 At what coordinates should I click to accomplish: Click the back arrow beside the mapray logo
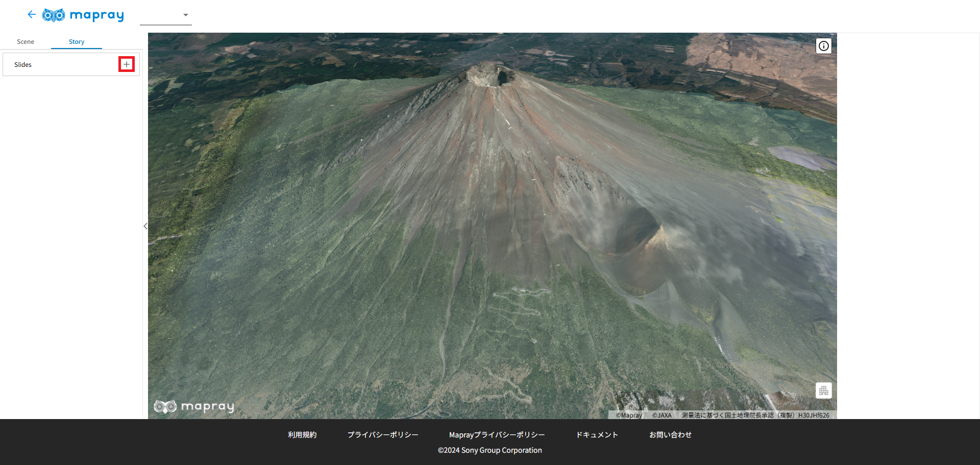click(x=32, y=15)
